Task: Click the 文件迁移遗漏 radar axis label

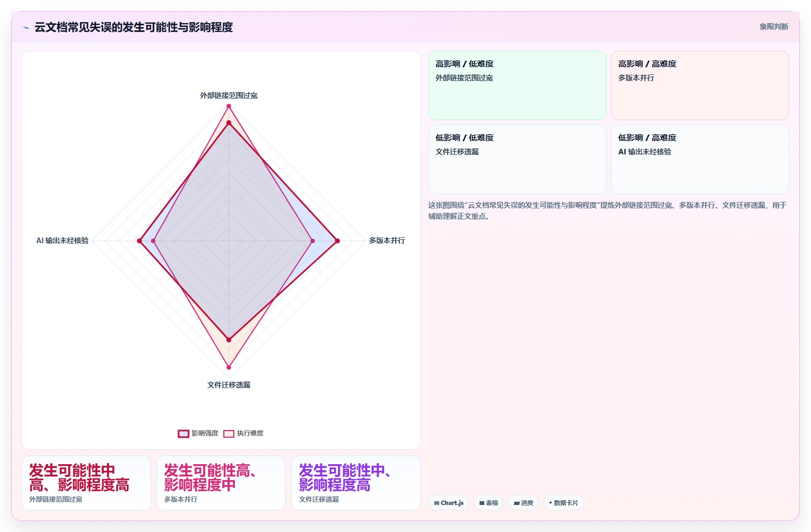Action: (x=229, y=385)
